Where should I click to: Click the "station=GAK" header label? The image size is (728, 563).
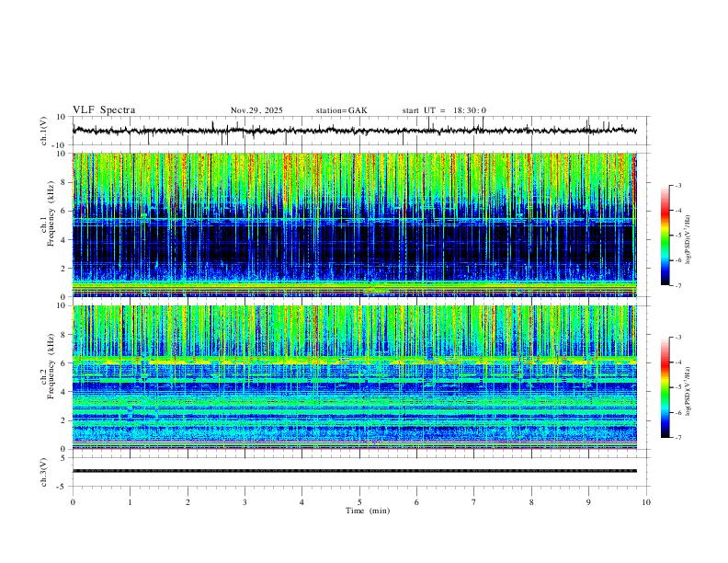(x=342, y=110)
